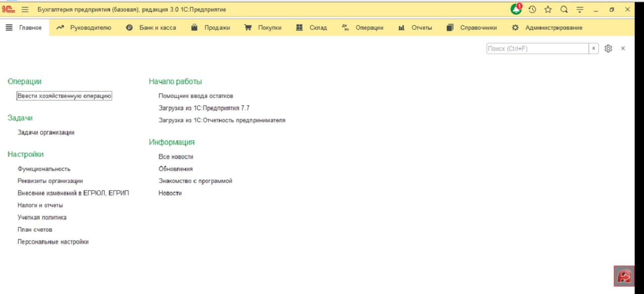This screenshot has width=644, height=294.
Task: Click the Операции group heading in panel
Action: pyautogui.click(x=25, y=81)
